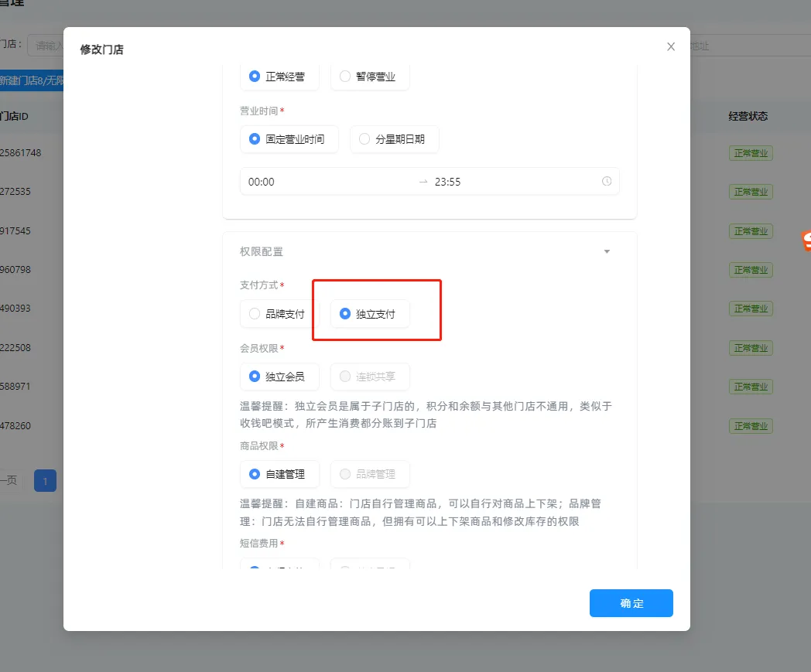Screen dimensions: 811x672
Task: Choose 分星期日期 option
Action: click(394, 139)
